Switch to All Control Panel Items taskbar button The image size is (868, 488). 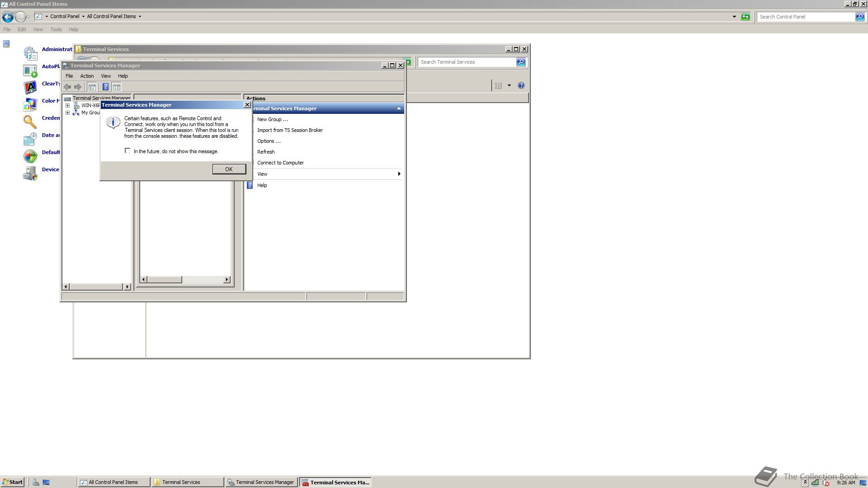114,482
